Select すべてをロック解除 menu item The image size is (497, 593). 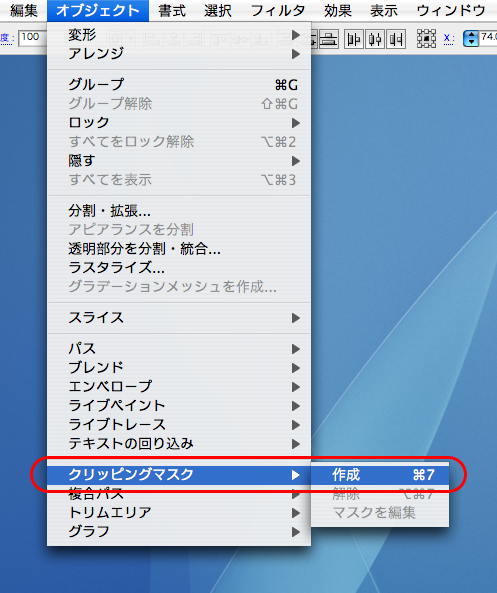[x=179, y=141]
